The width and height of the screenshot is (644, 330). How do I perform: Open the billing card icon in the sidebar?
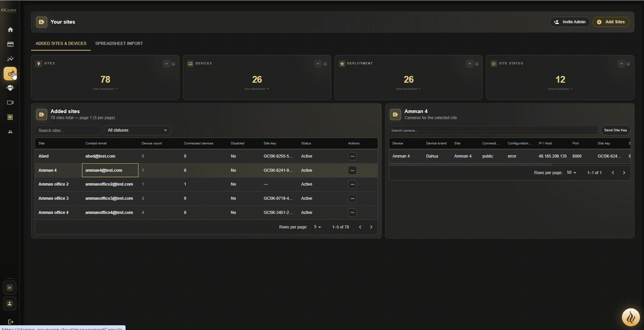tap(10, 44)
